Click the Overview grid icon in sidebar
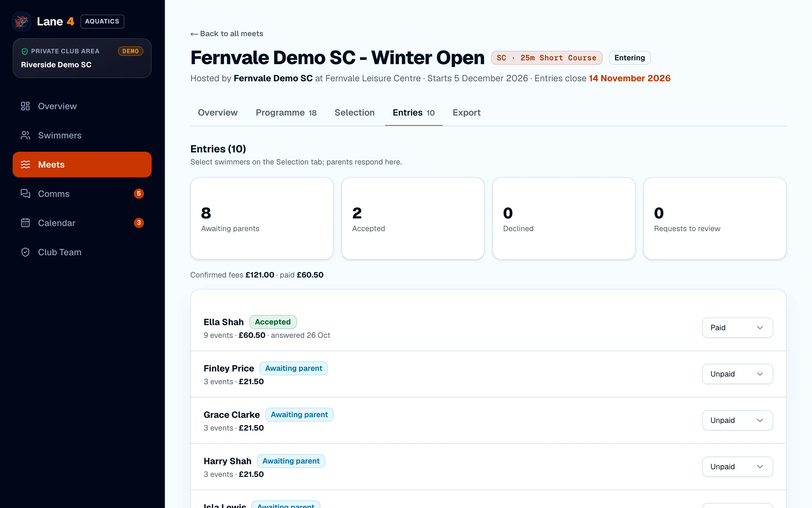 click(x=25, y=106)
